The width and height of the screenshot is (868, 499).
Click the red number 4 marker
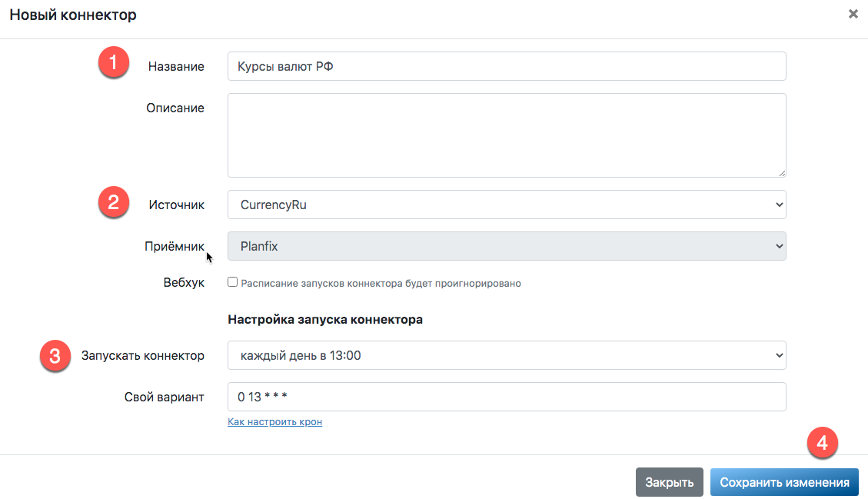822,444
